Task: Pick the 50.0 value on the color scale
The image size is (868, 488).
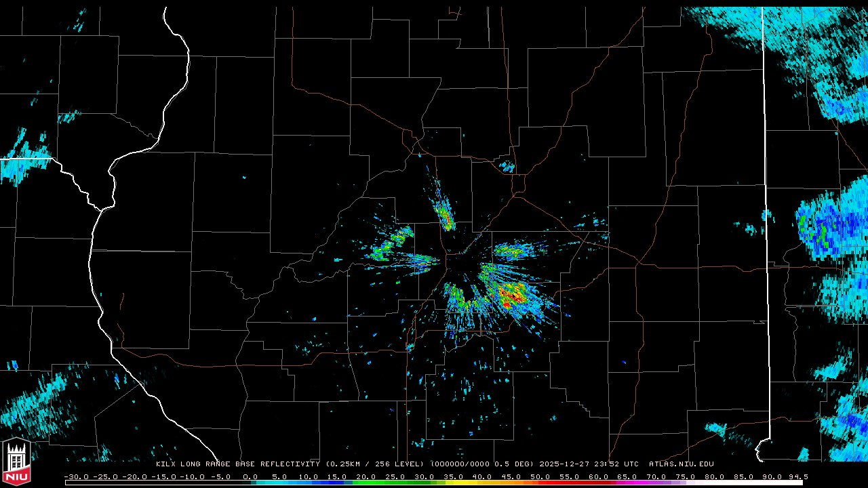Action: click(x=540, y=476)
